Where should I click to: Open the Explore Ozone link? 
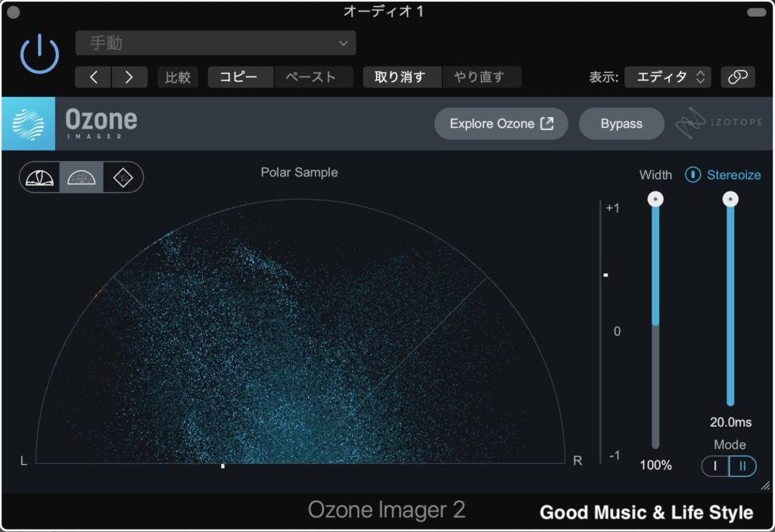[x=501, y=123]
